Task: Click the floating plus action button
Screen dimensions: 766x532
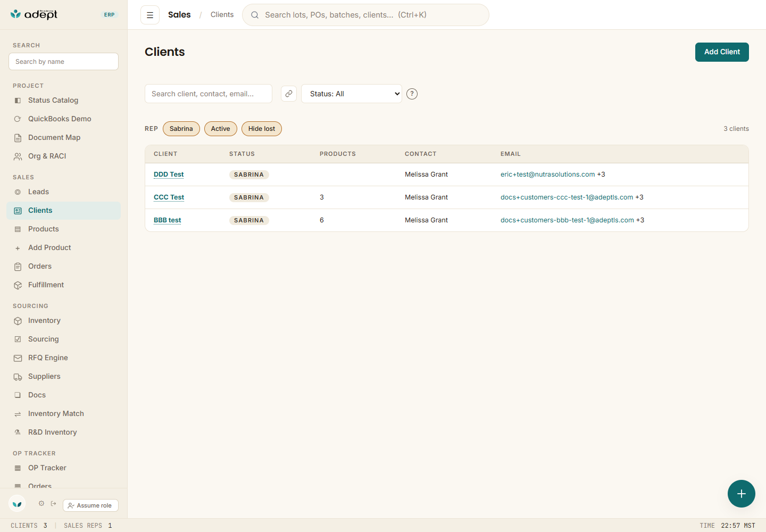Action: coord(742,494)
